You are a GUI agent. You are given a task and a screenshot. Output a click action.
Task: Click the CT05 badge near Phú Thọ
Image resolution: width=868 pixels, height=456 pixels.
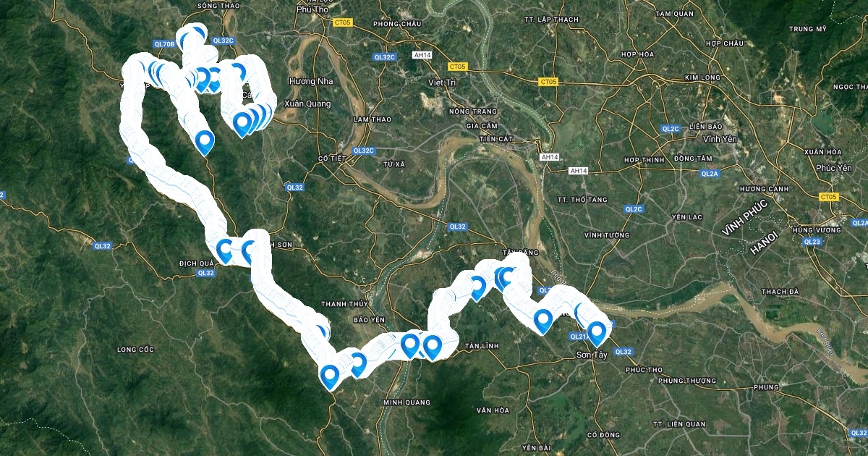click(343, 22)
